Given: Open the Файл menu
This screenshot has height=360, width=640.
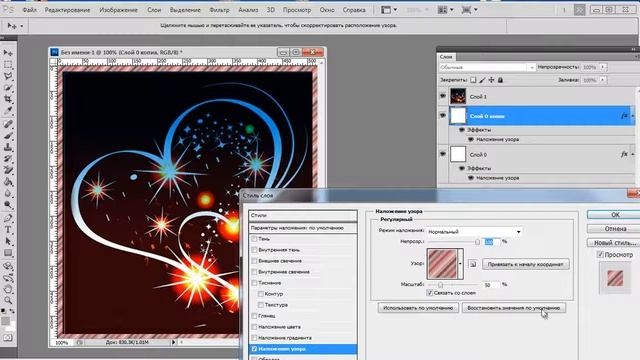Looking at the screenshot, I should (x=29, y=10).
